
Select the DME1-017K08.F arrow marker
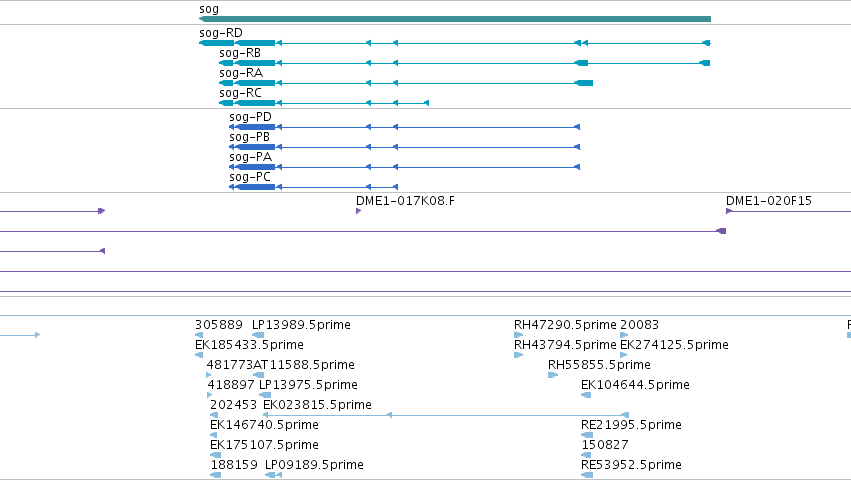358,211
